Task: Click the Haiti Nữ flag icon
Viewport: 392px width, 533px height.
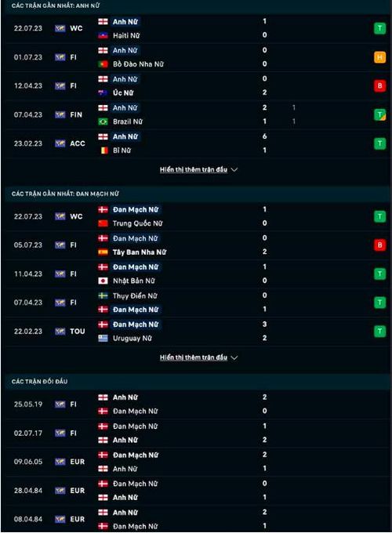Action: 103,35
